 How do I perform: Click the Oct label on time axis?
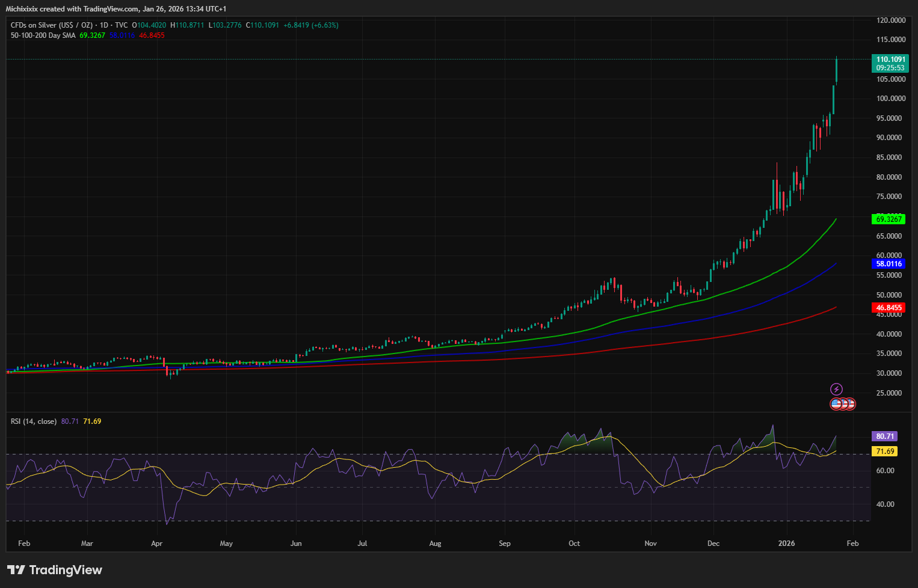574,544
